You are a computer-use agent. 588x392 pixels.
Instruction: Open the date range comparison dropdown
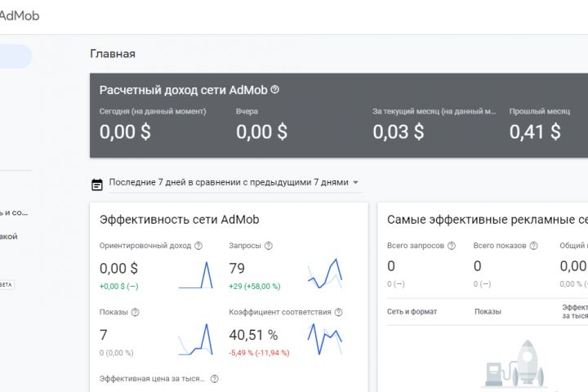click(x=235, y=183)
